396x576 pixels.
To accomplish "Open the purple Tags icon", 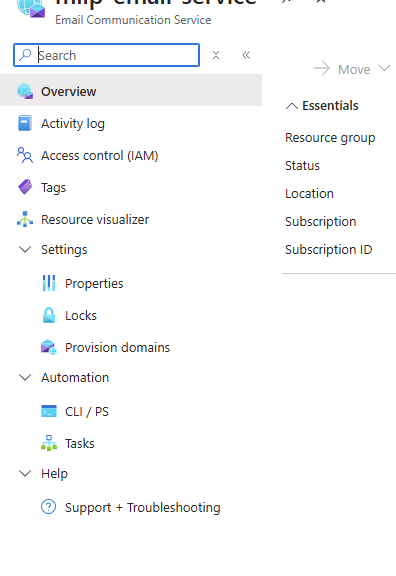I will pos(25,187).
